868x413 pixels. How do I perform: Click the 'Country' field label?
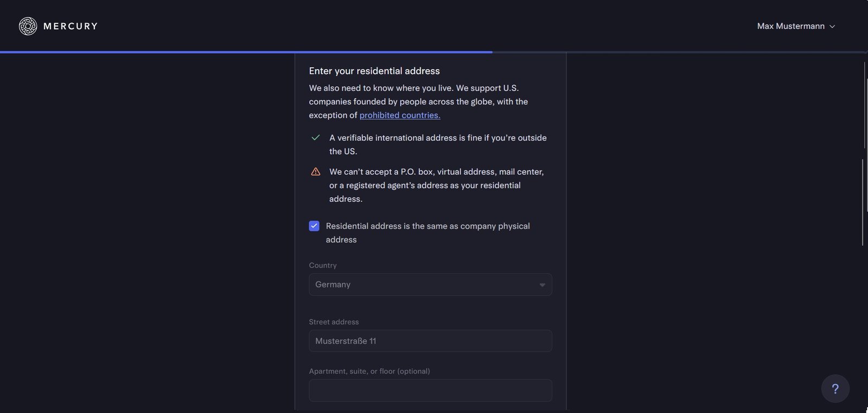point(323,265)
